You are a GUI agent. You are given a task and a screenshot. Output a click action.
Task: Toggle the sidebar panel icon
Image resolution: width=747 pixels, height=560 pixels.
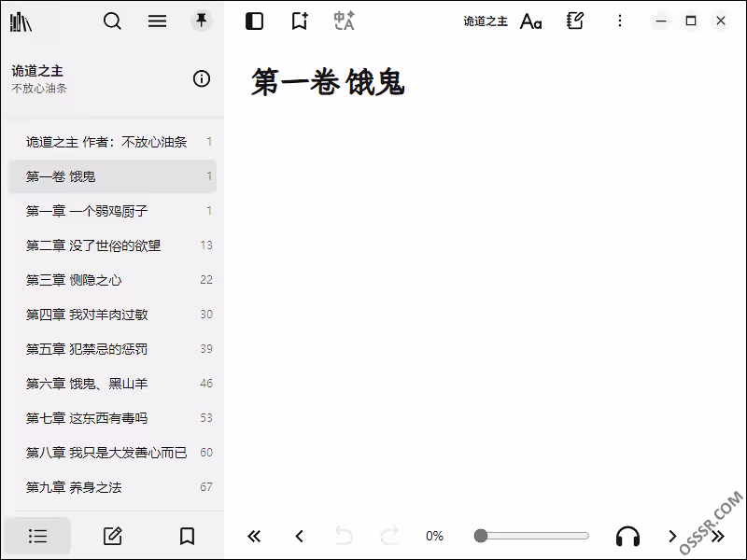(x=254, y=21)
